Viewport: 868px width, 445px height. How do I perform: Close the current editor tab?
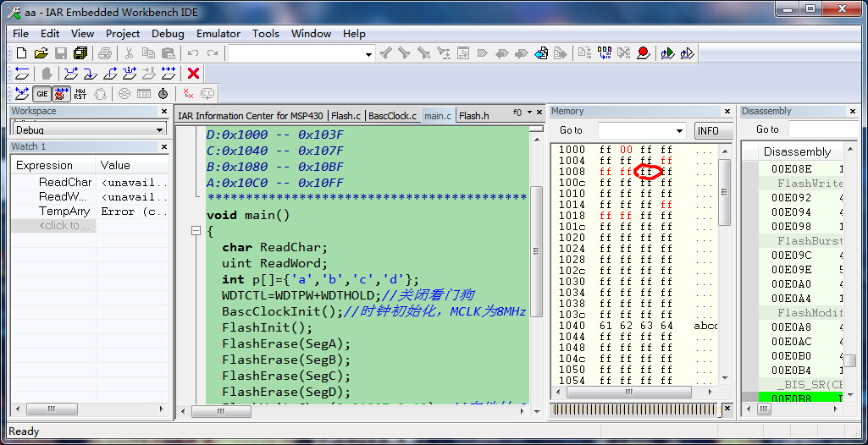539,113
